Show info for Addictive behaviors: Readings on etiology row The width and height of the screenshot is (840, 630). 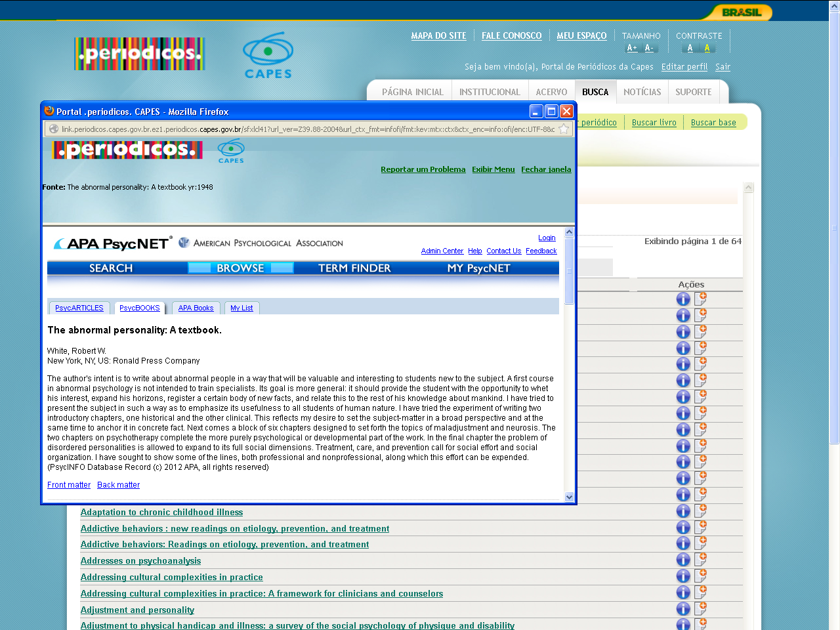(x=683, y=543)
